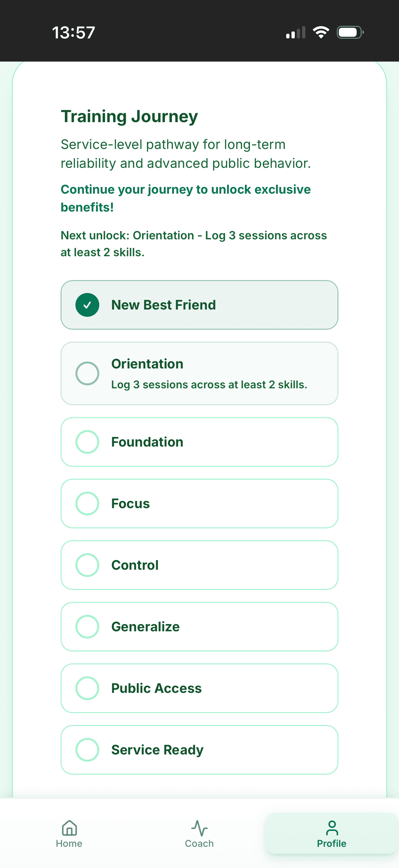Open the Coach pulse icon

coord(199,828)
